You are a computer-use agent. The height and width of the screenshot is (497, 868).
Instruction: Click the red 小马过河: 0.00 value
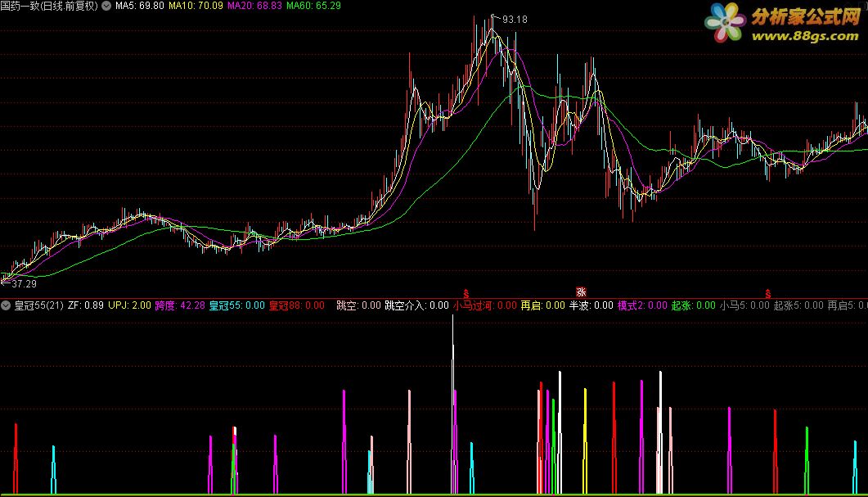click(x=485, y=305)
